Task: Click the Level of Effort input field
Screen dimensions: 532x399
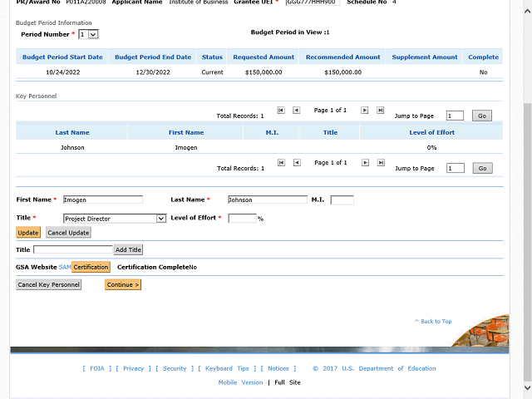Action: tap(242, 218)
